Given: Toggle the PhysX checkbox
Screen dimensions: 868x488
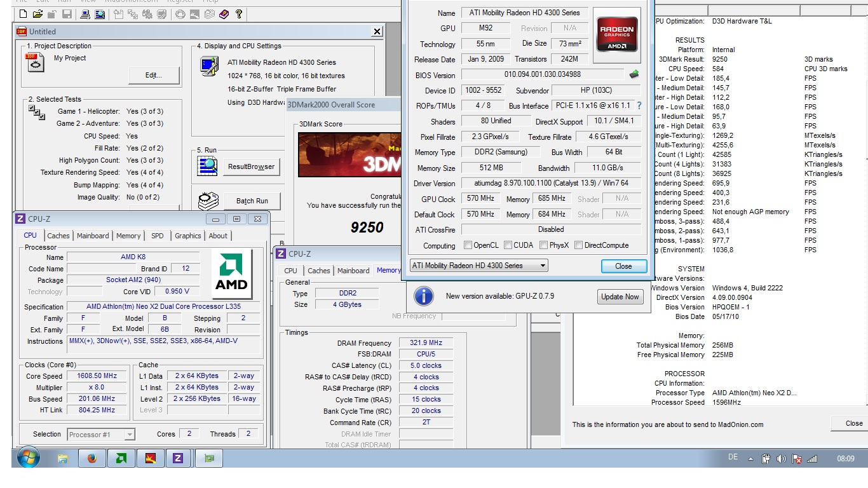Looking at the screenshot, I should pyautogui.click(x=543, y=245).
